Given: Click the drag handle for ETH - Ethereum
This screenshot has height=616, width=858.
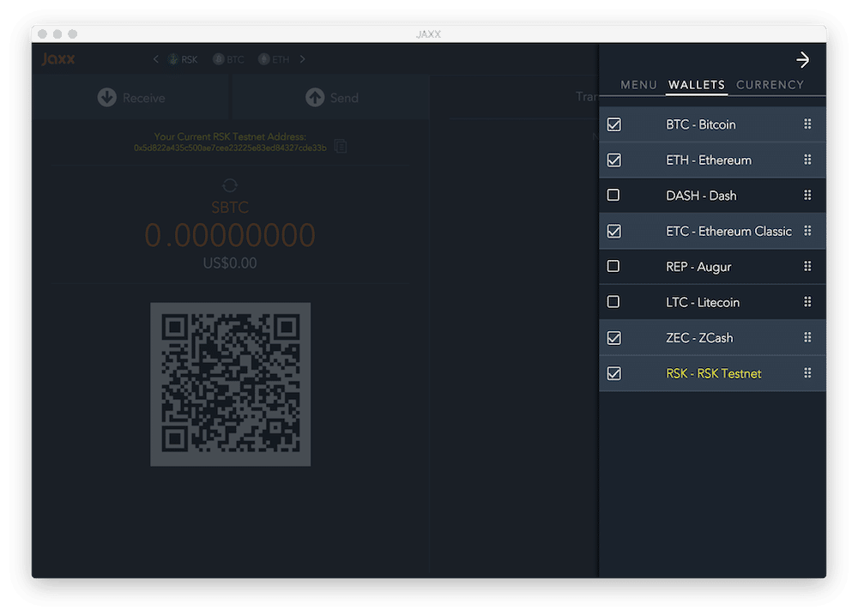Looking at the screenshot, I should coord(807,160).
